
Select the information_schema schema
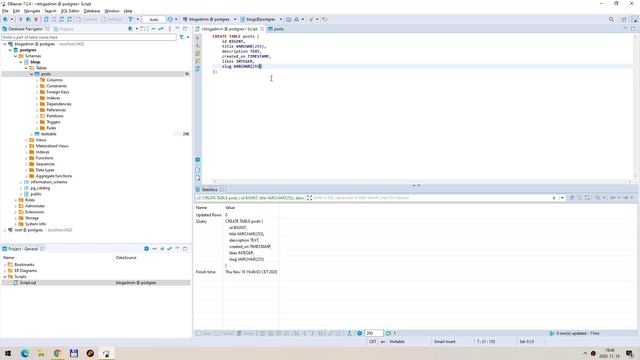pos(48,182)
